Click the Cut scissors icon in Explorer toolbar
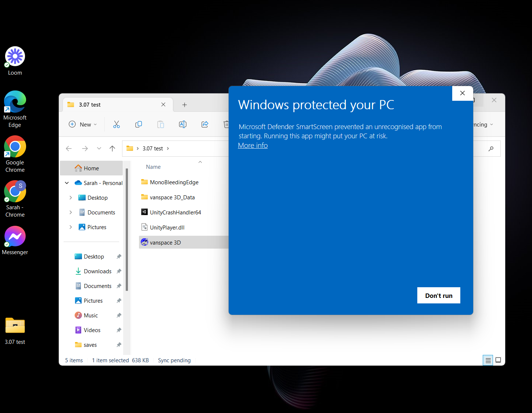This screenshot has width=532, height=413. [117, 124]
